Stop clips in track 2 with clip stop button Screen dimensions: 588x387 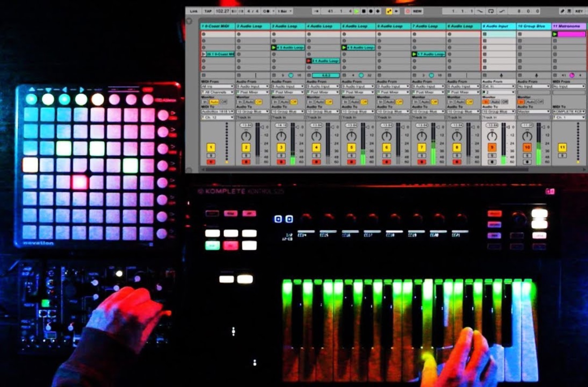pos(239,75)
